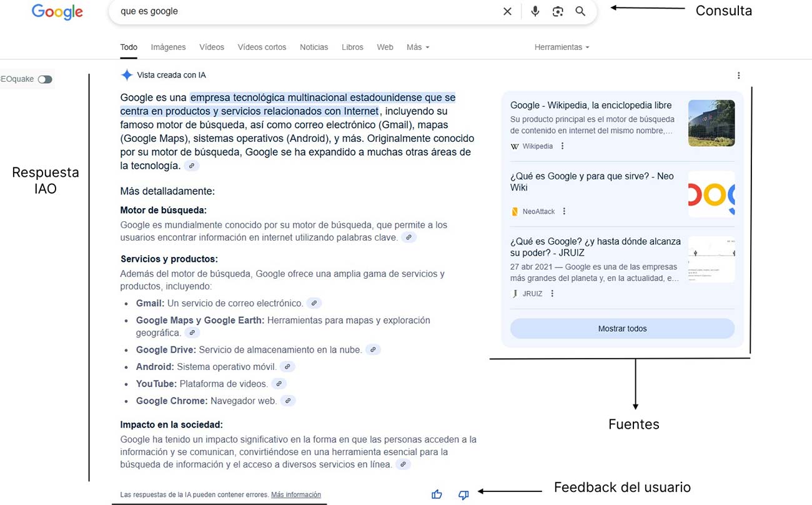Click the link icon beside YouTube entry

279,384
